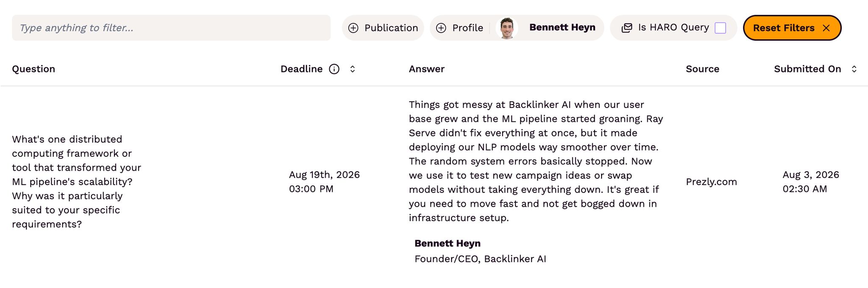Click the Bennett Heyn author name under the answer

447,243
